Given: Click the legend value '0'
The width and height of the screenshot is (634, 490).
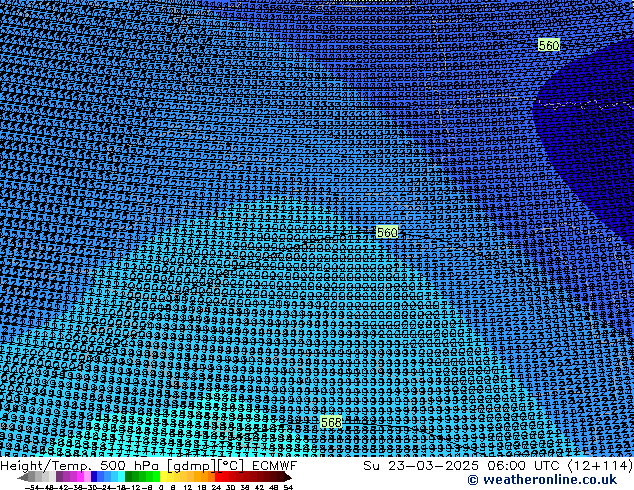Looking at the screenshot, I should (161, 488).
